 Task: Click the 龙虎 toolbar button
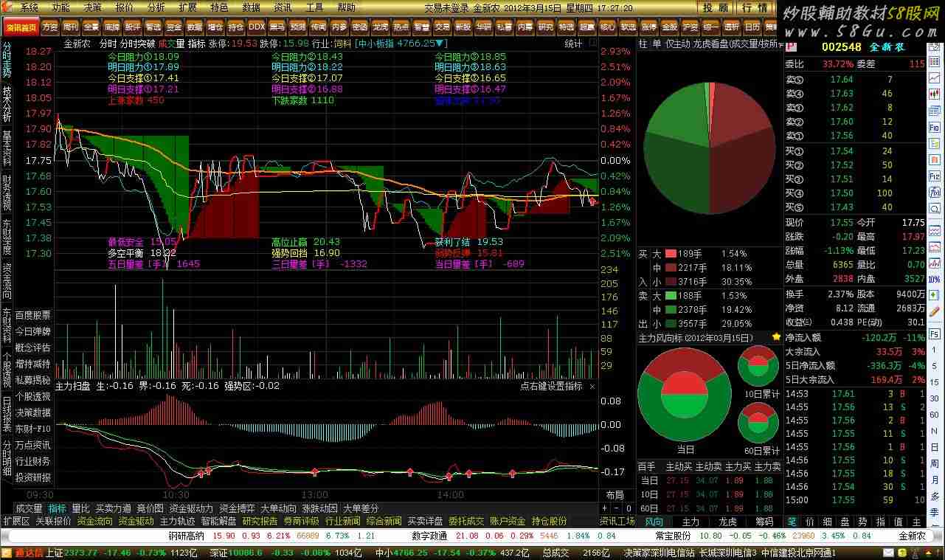click(380, 27)
